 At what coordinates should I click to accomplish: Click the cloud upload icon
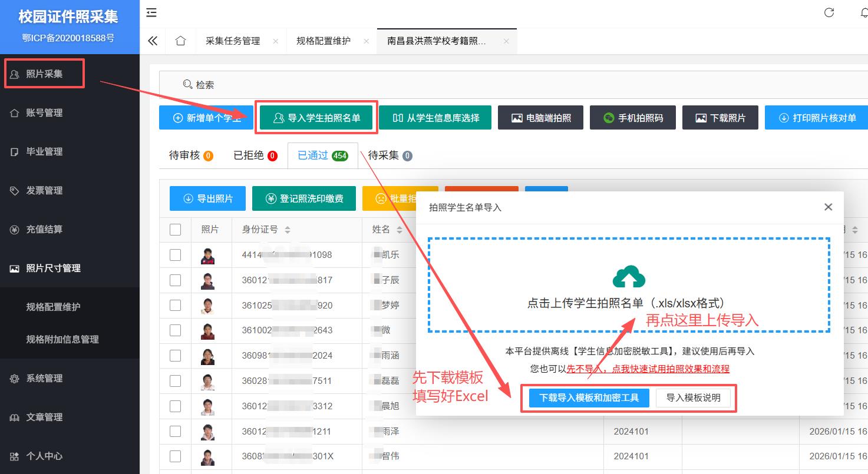629,277
